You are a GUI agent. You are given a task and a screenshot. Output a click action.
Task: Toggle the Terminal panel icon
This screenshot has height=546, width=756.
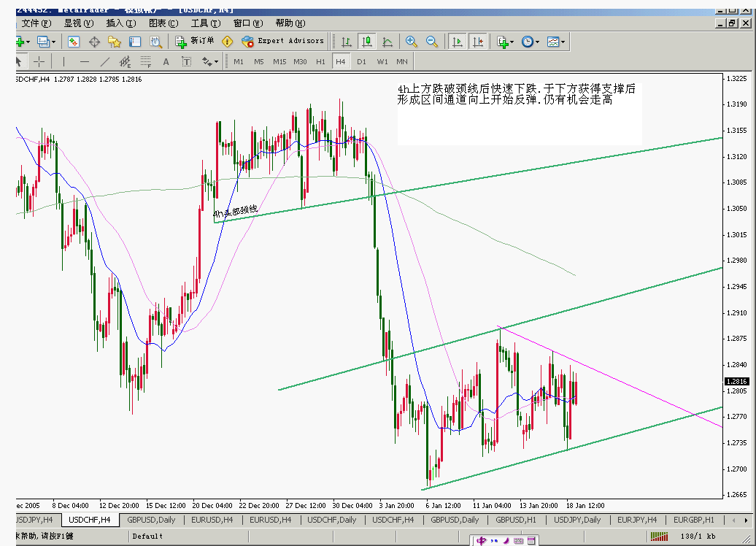pos(135,42)
